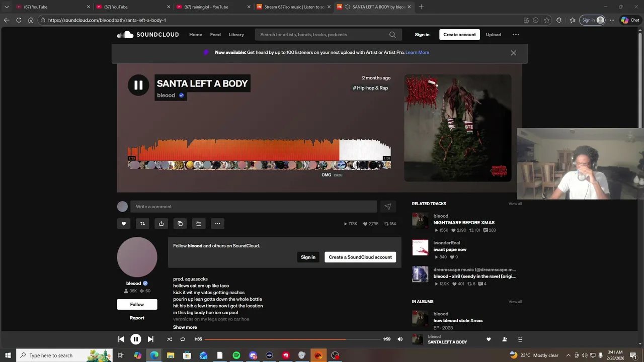
Task: Open how bleood stole Xmas album
Action: (458, 321)
